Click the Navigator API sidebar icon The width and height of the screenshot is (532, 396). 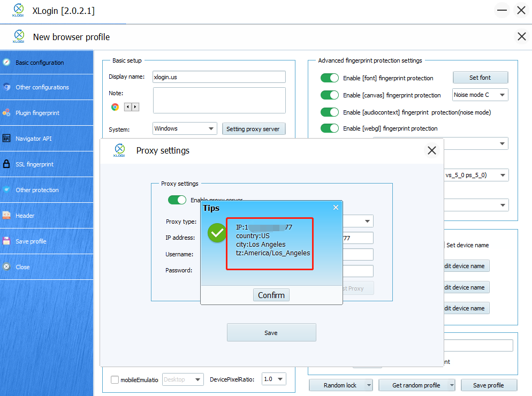(x=6, y=138)
